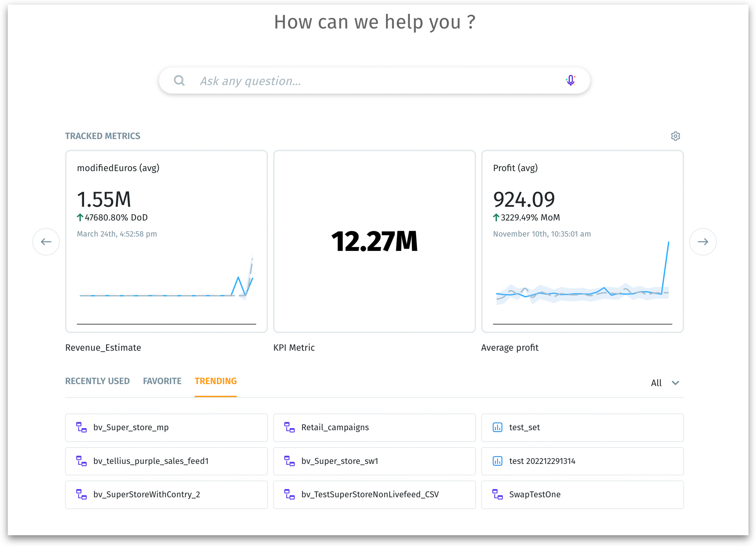Open the 12.27M KPI Metric card
This screenshot has height=546, width=756.
374,241
